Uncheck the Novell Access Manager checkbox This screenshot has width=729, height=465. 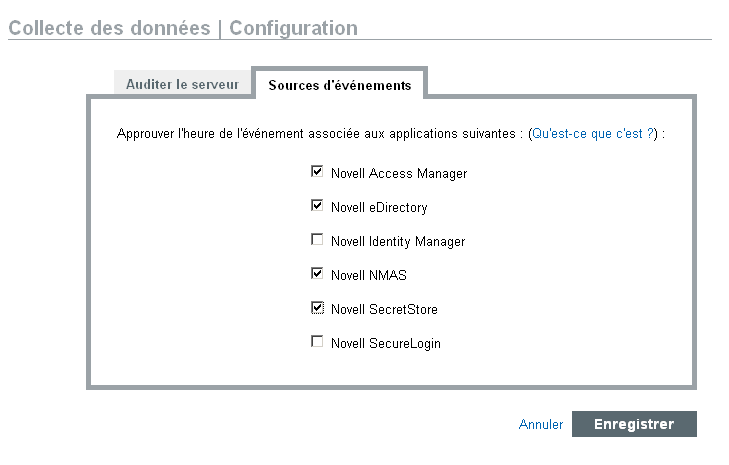[x=318, y=172]
